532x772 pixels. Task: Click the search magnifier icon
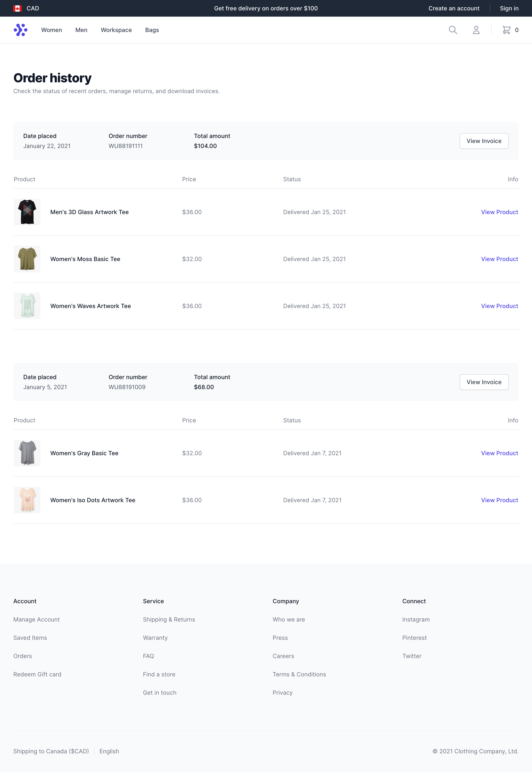(x=453, y=30)
